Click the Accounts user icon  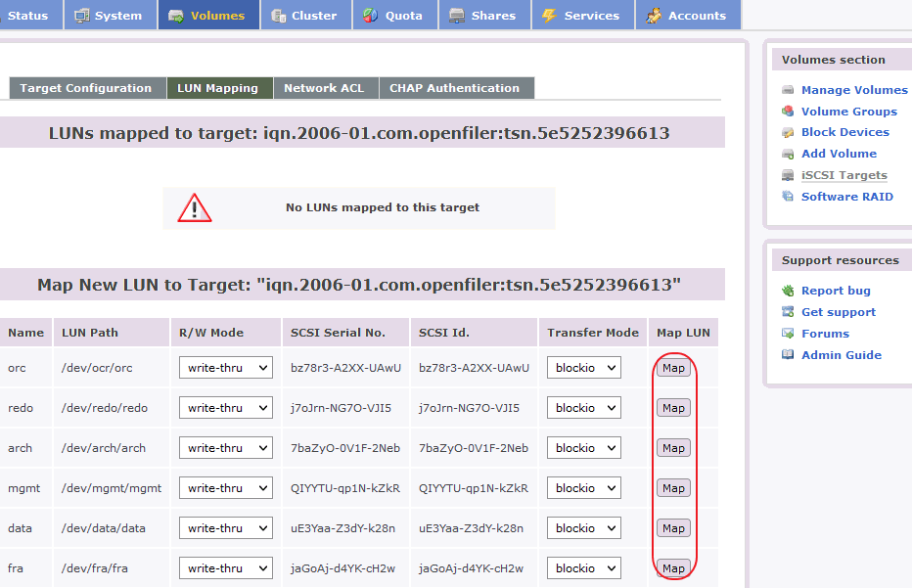[654, 16]
